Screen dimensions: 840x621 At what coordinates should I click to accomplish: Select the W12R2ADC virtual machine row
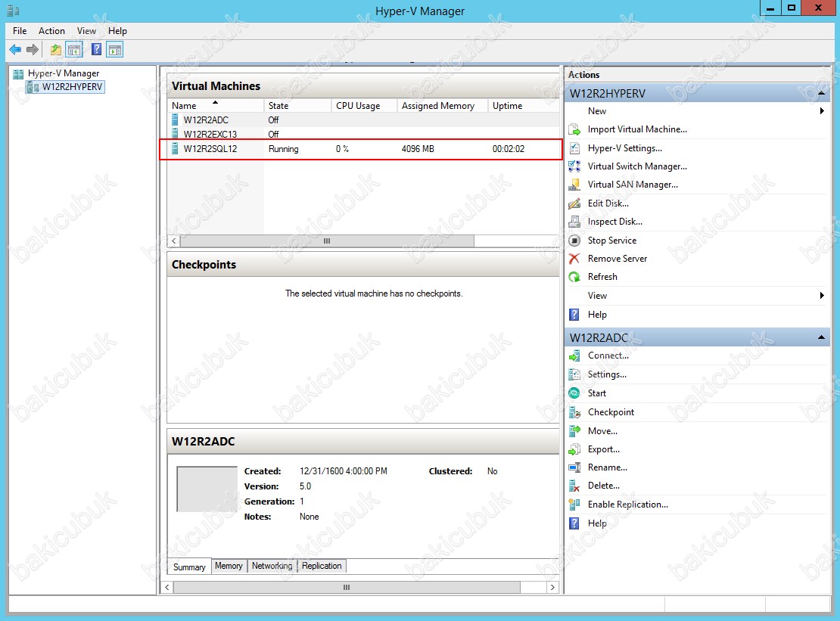[364, 120]
